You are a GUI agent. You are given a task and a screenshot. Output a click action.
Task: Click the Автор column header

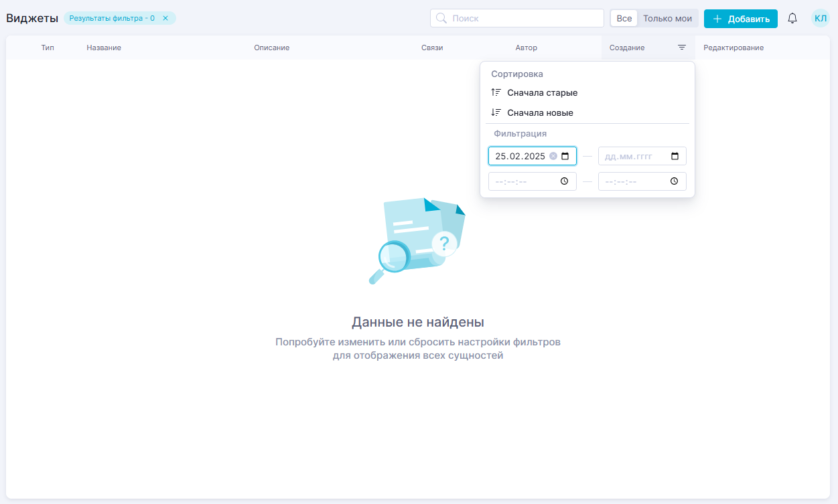(526, 48)
